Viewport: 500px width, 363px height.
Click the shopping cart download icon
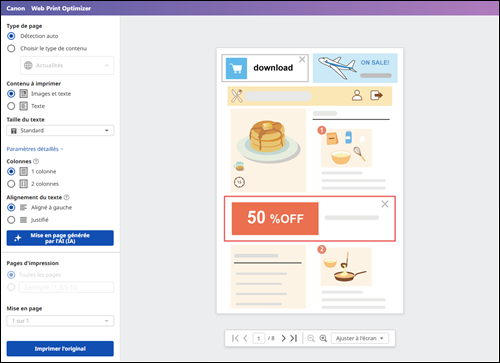(236, 68)
